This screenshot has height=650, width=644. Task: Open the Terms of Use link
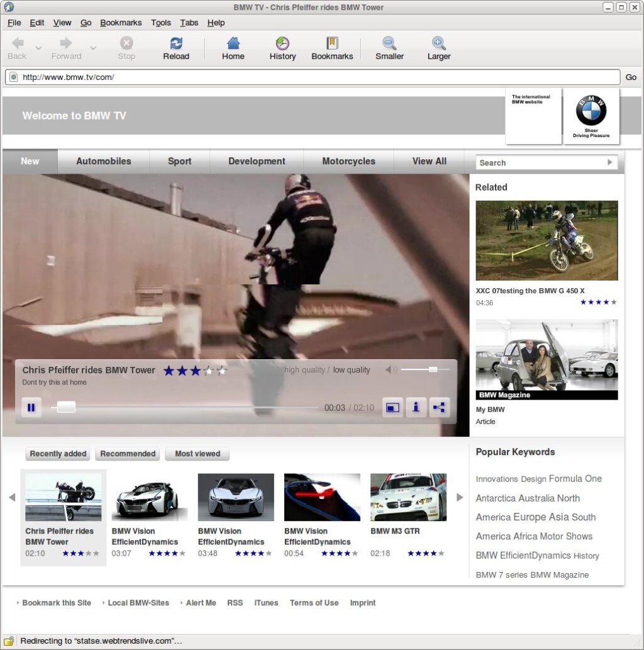(314, 603)
